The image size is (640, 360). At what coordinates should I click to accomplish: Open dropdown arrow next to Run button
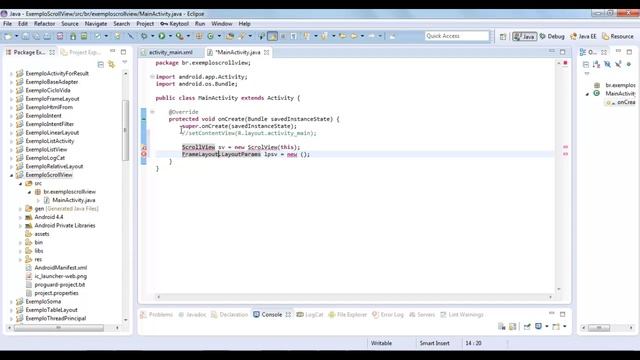(170, 36)
